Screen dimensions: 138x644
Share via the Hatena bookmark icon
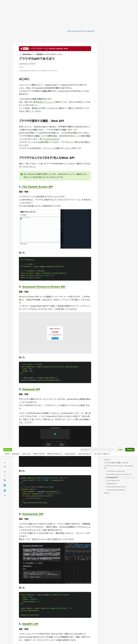[x=5, y=491]
